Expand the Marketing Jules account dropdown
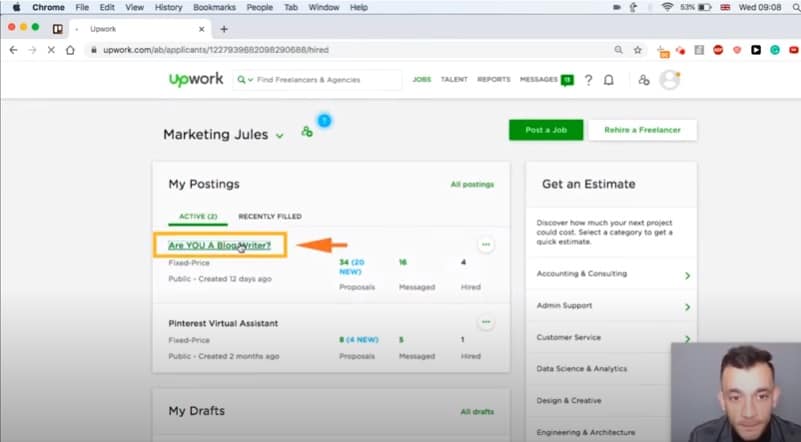Screen dimensions: 801x442 [x=280, y=135]
